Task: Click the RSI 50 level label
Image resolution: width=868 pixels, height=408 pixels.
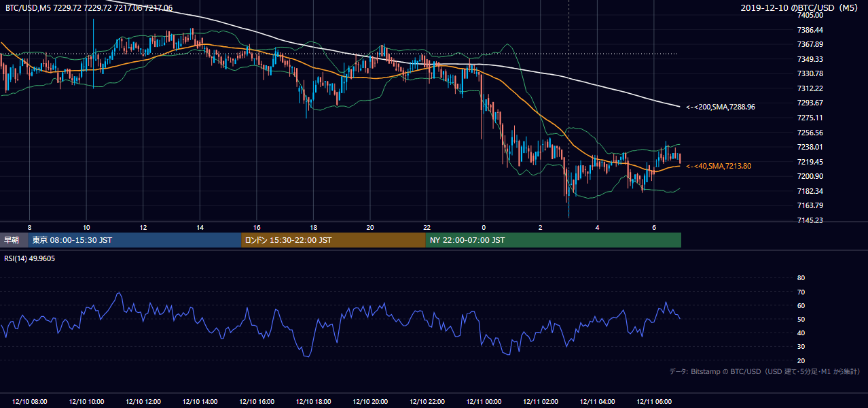Action: (801, 319)
